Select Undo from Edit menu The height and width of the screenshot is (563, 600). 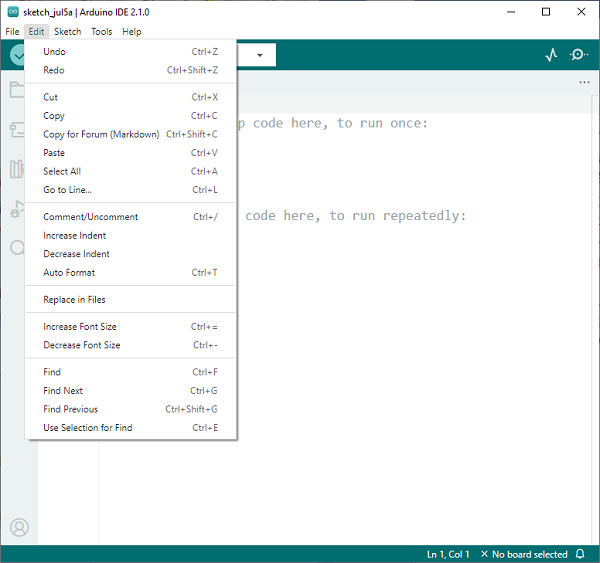(130, 52)
